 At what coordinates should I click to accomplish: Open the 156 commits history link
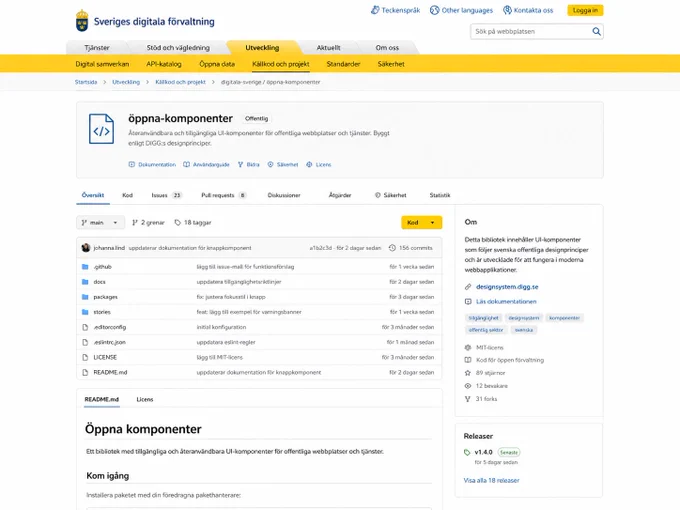(x=410, y=248)
